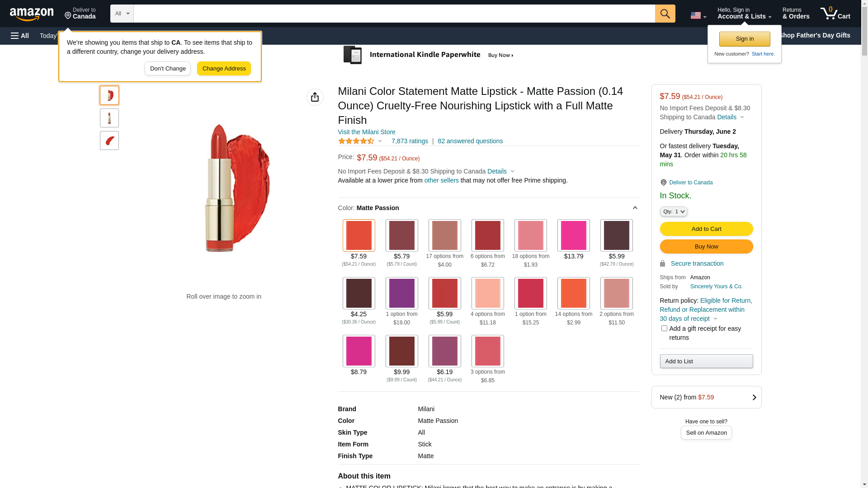868x488 pixels.
Task: Click Change Address in popup
Action: [224, 69]
